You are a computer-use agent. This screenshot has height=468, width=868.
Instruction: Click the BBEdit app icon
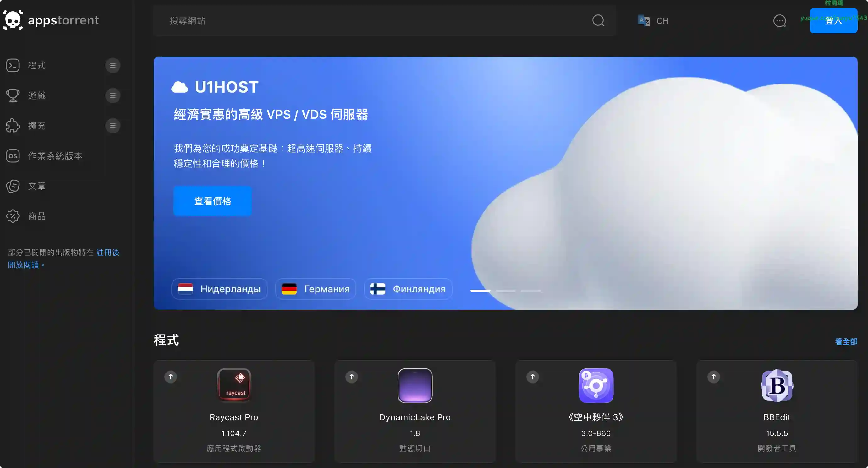click(777, 385)
